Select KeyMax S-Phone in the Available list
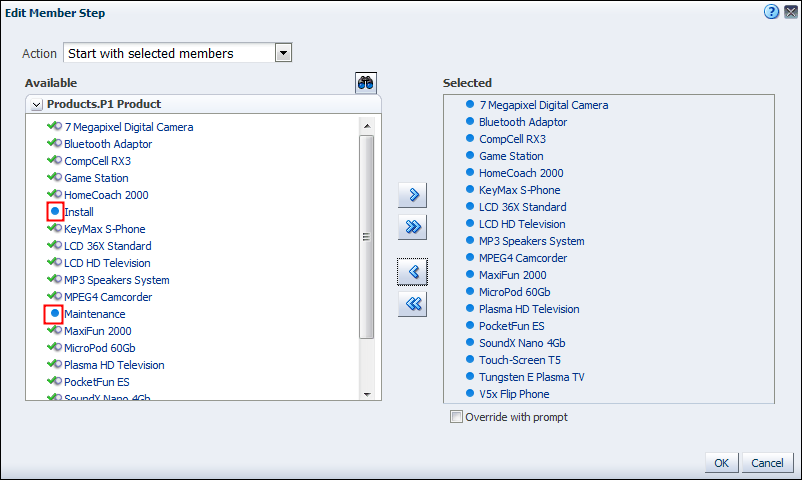802x480 pixels. click(x=104, y=229)
